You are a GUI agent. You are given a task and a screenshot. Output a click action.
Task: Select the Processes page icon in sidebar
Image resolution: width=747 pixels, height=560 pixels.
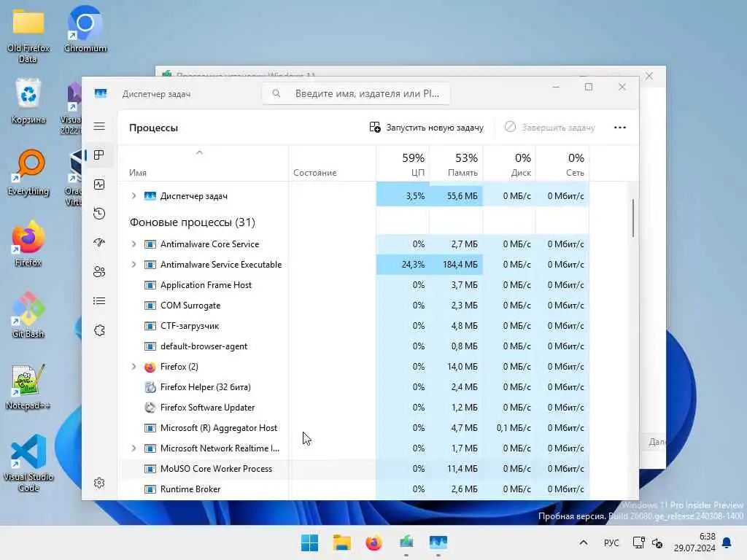click(99, 155)
